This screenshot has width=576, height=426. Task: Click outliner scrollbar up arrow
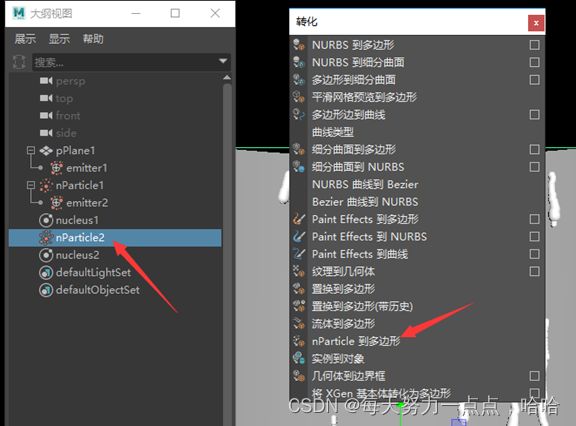point(227,77)
